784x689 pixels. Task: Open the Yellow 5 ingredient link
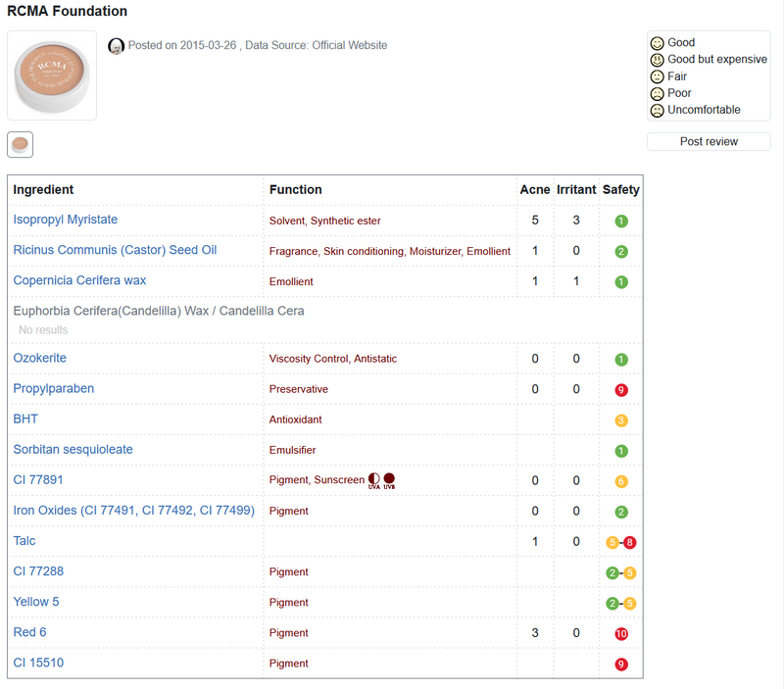36,602
